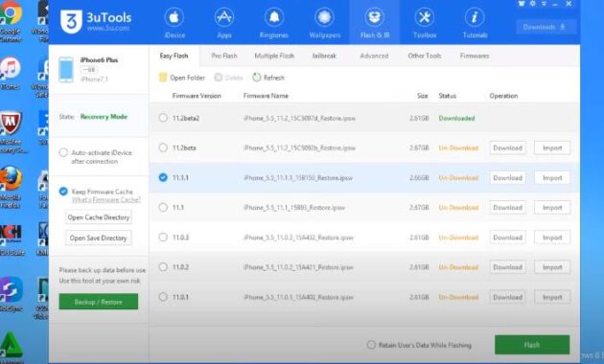Open the NCH Suite desktop shortcut

click(12, 239)
